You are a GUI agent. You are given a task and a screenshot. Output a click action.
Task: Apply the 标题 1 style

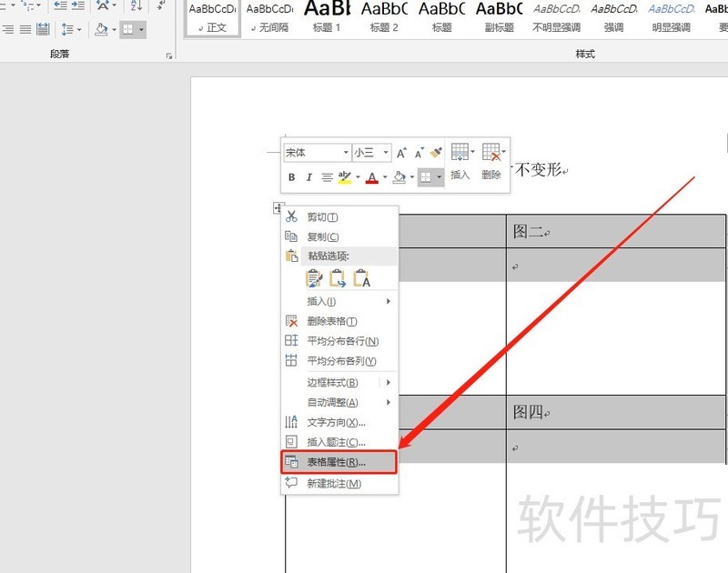pyautogui.click(x=327, y=18)
